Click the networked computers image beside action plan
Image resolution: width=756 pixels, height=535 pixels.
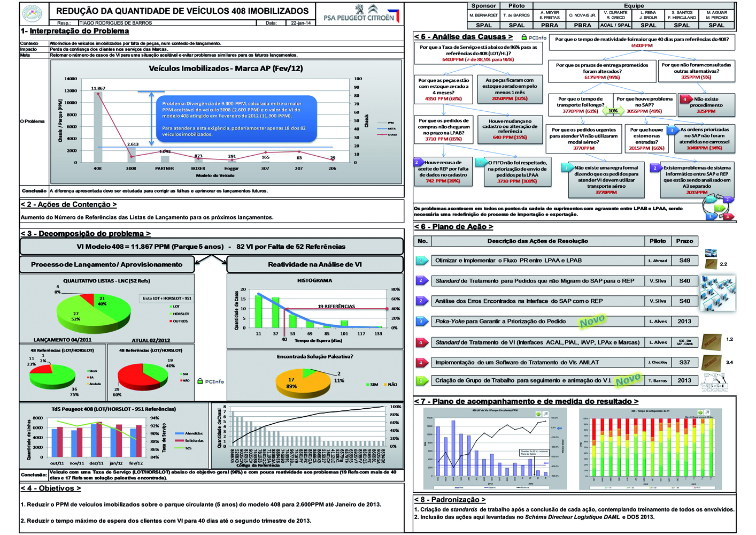[718, 293]
